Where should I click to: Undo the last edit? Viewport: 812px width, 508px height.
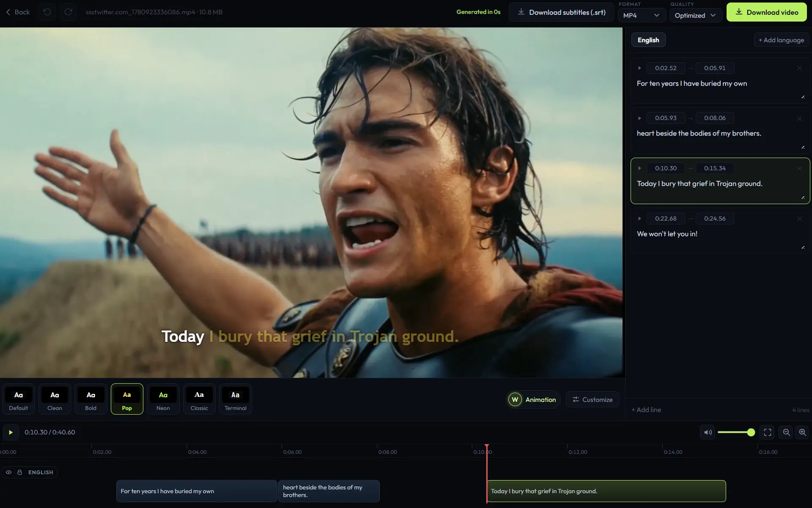coord(47,12)
